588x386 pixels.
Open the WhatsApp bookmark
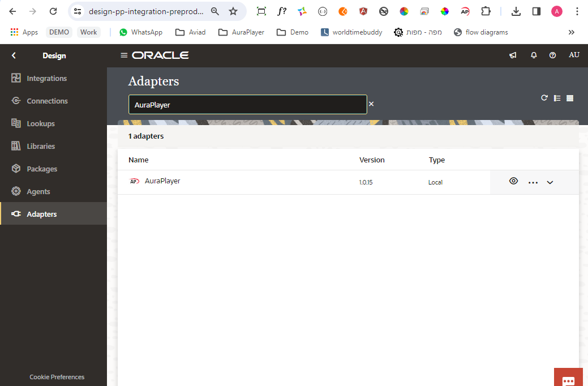(x=141, y=32)
